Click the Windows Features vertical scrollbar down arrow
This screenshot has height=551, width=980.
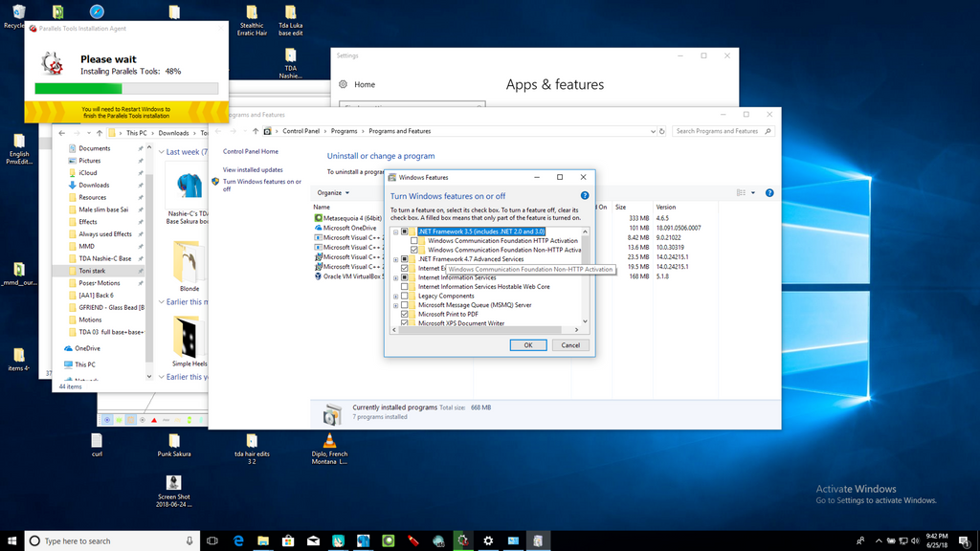(585, 321)
